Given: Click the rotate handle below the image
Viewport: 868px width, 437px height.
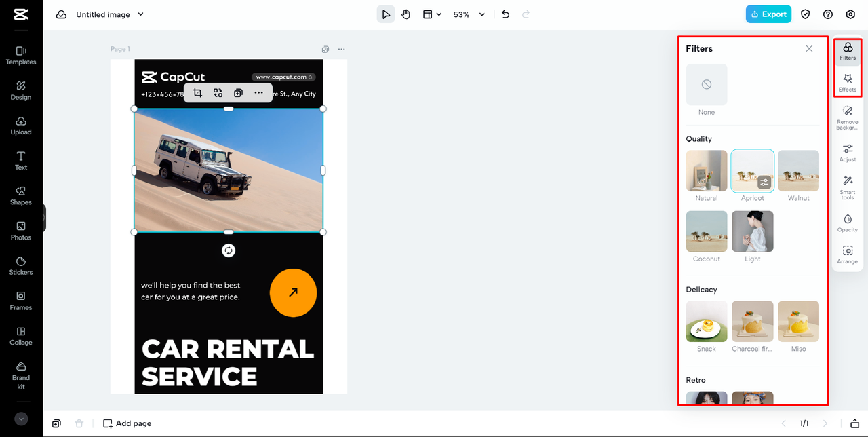Looking at the screenshot, I should tap(229, 250).
